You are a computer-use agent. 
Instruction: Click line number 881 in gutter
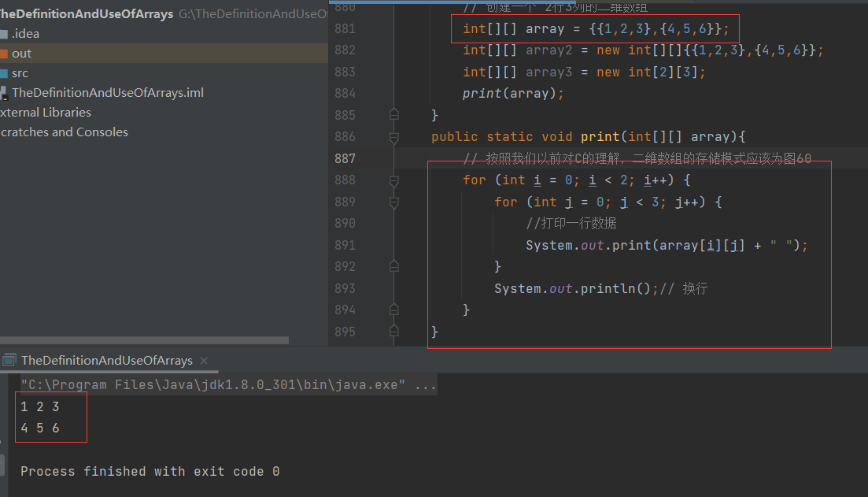click(345, 29)
